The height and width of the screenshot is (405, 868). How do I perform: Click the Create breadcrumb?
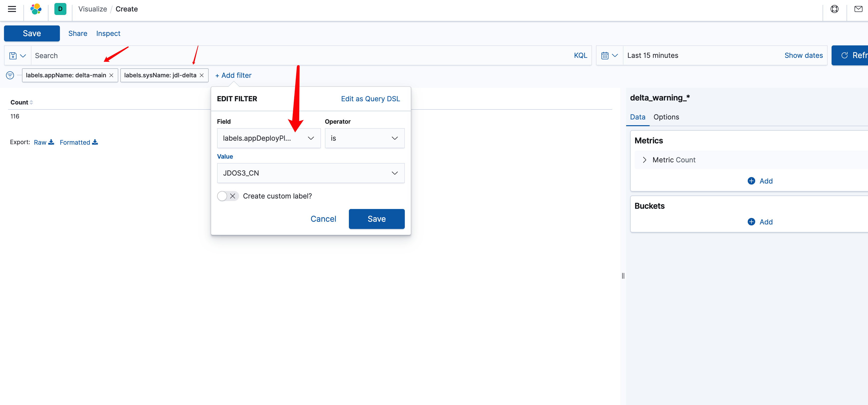[x=127, y=9]
